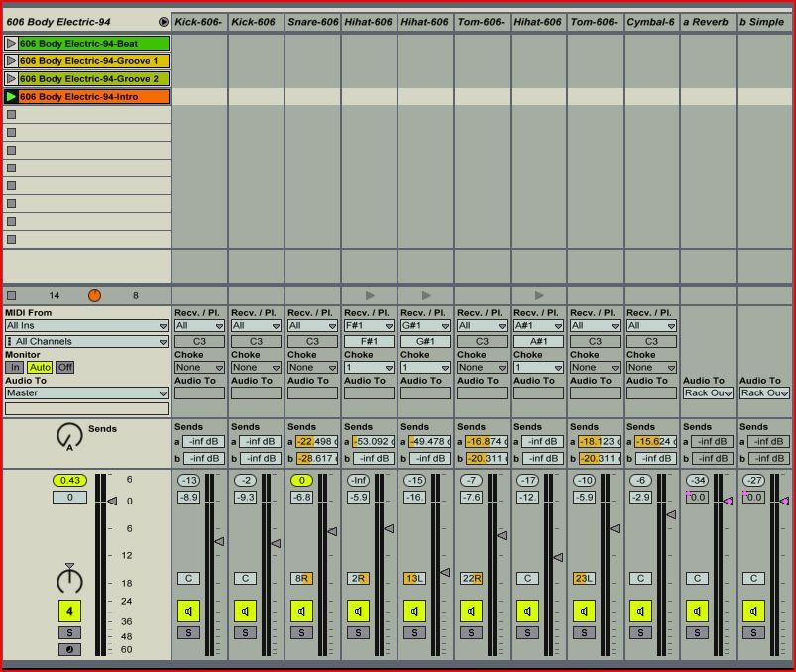Set Monitor to Auto

pos(39,367)
